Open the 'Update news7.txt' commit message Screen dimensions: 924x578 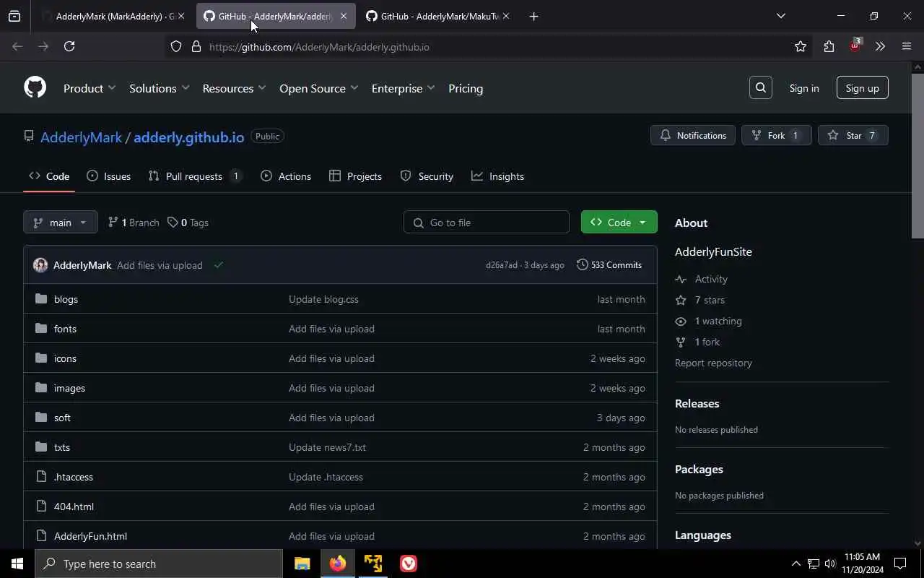327,447
